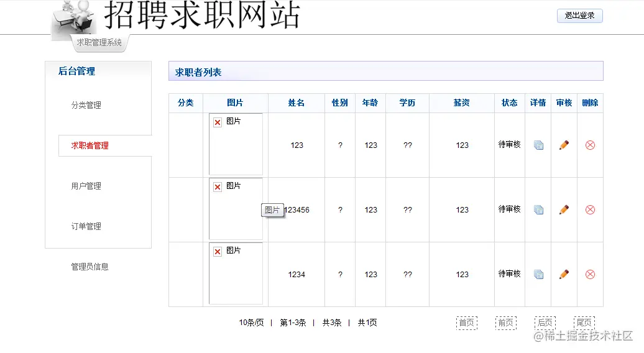The image size is (644, 353).
Task: Click the 状态 column header
Action: coord(510,103)
